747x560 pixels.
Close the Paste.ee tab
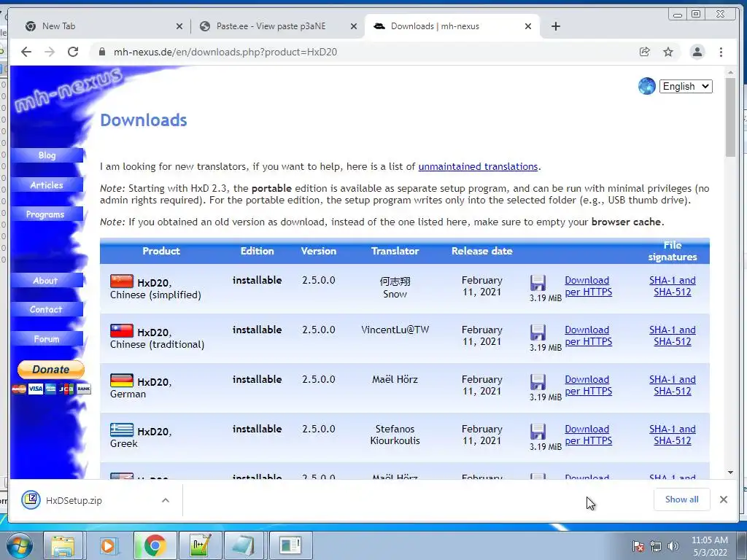pyautogui.click(x=354, y=27)
